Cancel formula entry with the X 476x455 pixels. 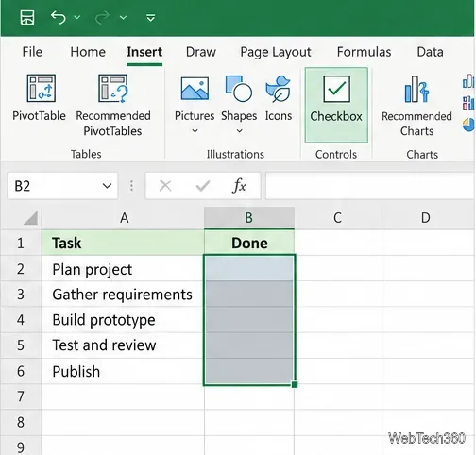click(x=165, y=186)
